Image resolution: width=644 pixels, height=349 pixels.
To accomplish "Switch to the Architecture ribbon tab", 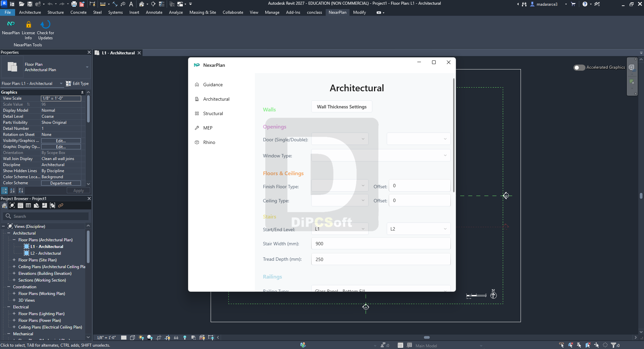I will (30, 12).
